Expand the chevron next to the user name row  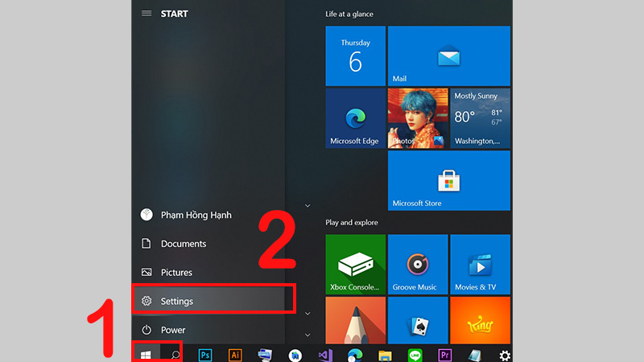308,206
